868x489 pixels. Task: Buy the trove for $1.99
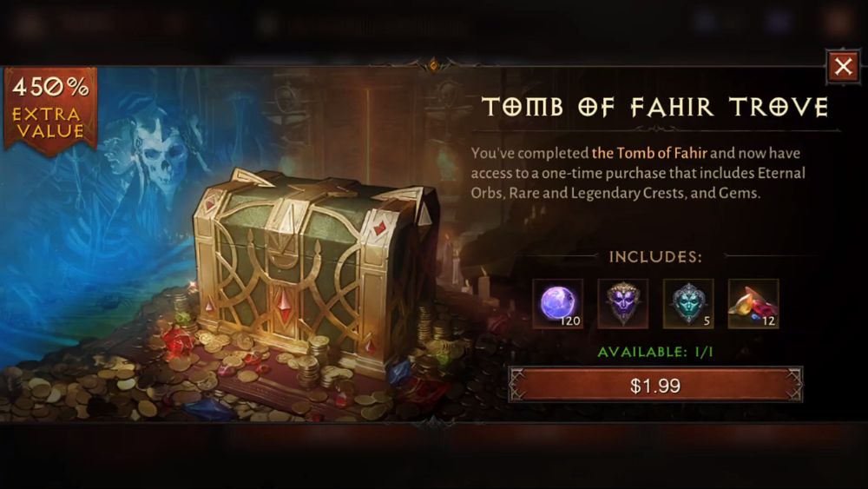click(x=655, y=386)
